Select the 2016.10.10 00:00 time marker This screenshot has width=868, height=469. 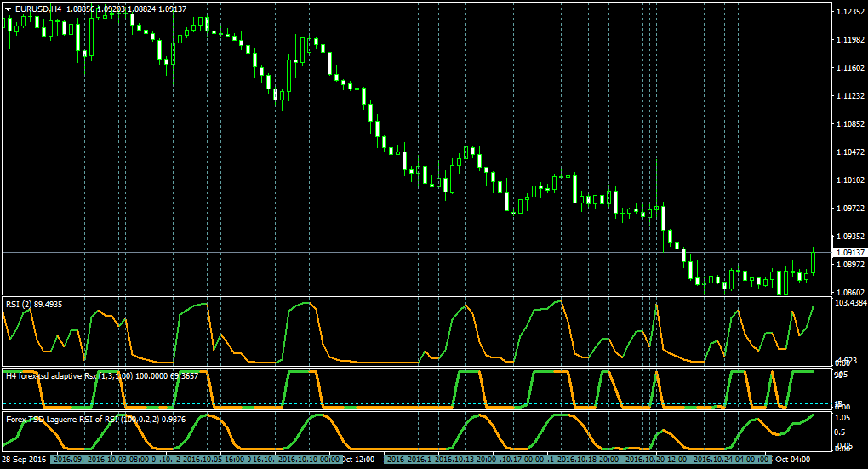(308, 460)
